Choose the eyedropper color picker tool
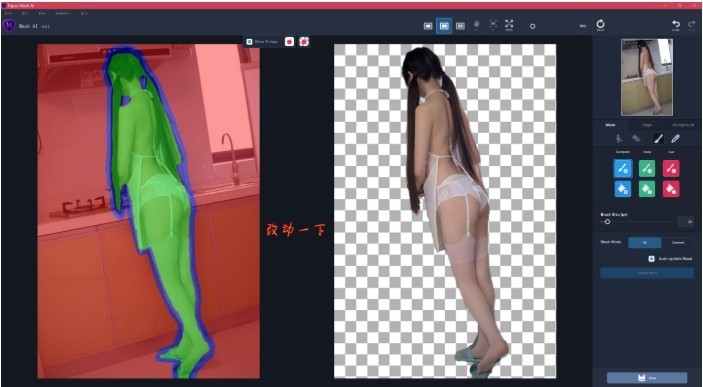 pyautogui.click(x=675, y=139)
